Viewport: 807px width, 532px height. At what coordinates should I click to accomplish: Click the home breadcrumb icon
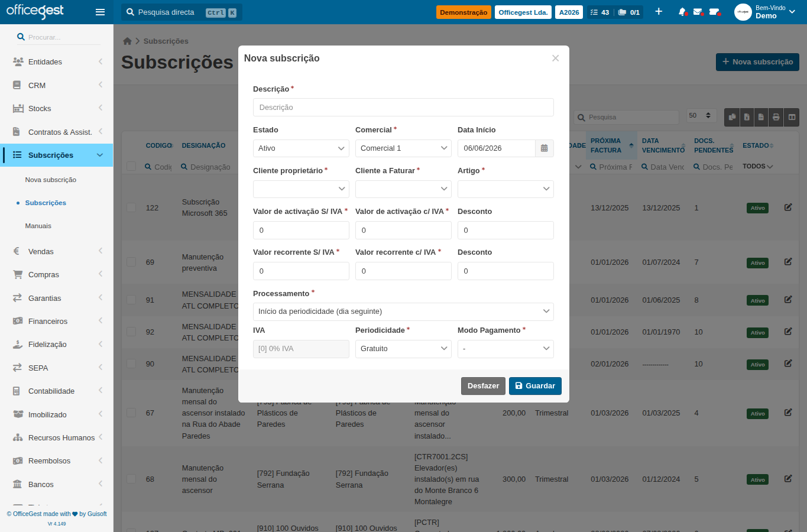click(127, 41)
